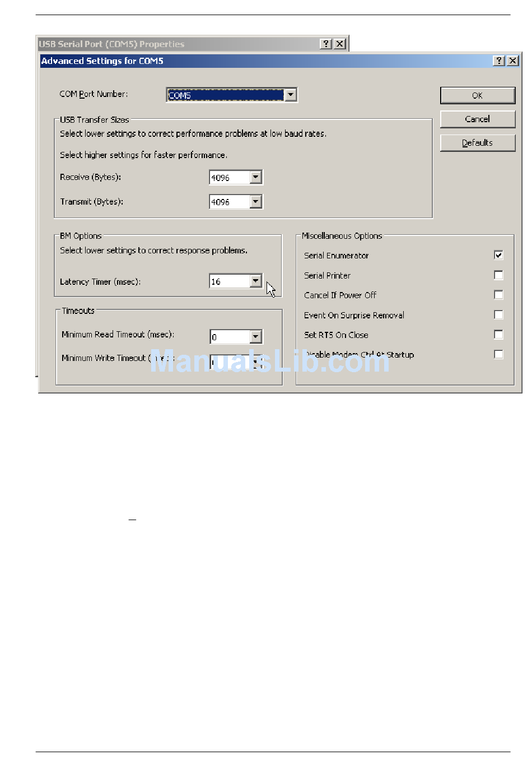Click the 'Set RTS On Close' label

click(336, 335)
